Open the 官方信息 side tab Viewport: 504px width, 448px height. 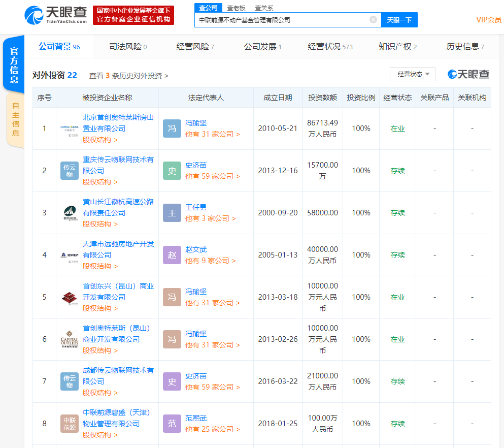[14, 65]
